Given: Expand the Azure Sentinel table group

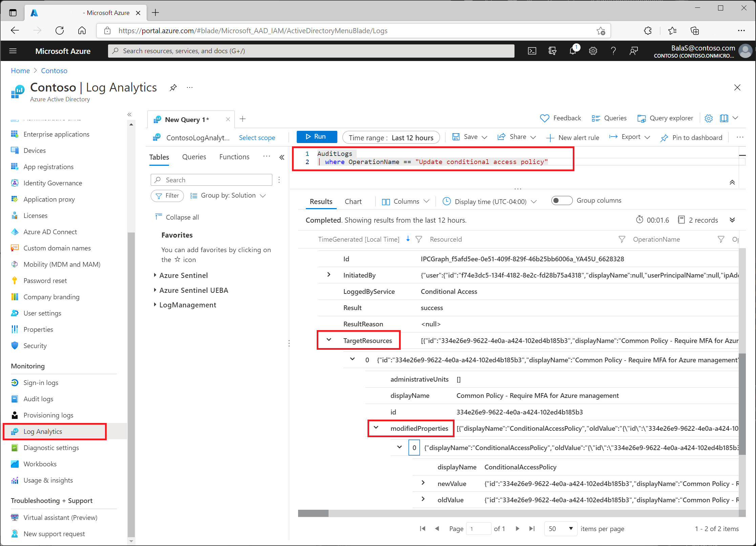Looking at the screenshot, I should (155, 275).
